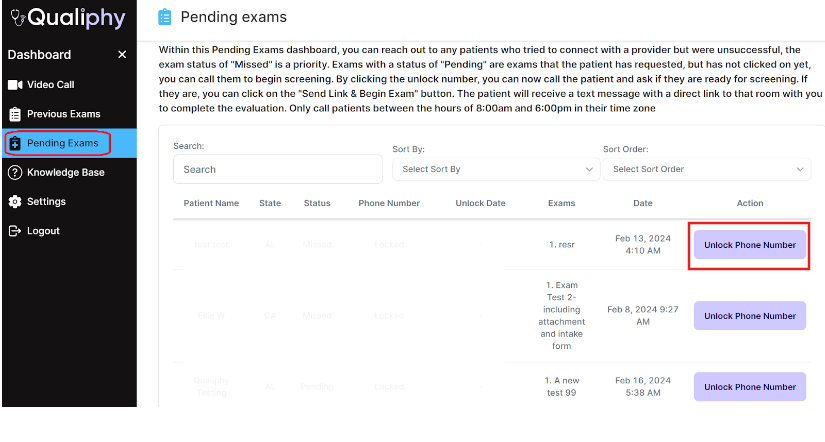825x442 pixels.
Task: Click the Pending Exams sidebar icon
Action: (15, 144)
